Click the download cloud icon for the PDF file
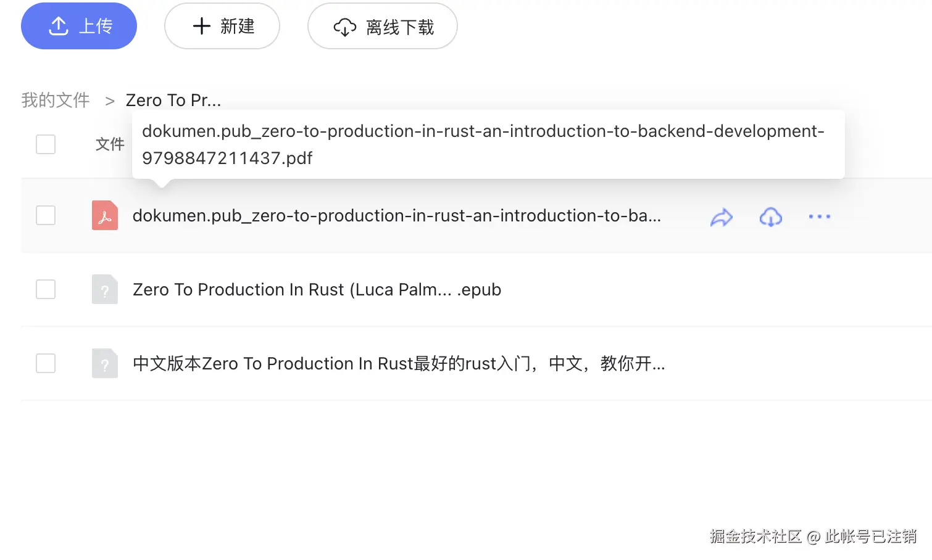Viewport: 932px width, 560px height. coord(770,217)
